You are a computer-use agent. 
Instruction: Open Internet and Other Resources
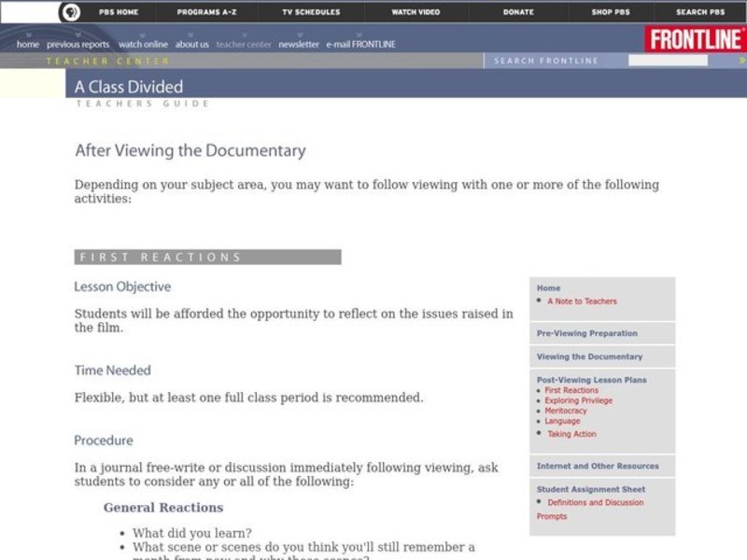coord(597,466)
